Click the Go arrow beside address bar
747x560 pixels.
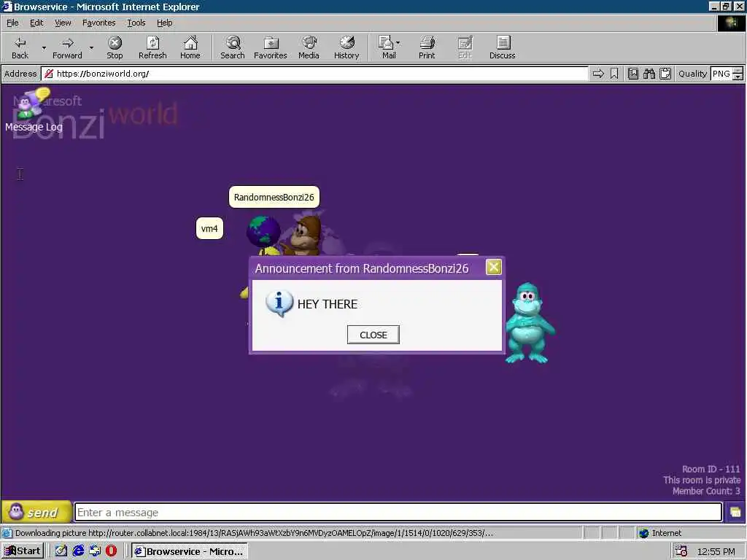(598, 74)
